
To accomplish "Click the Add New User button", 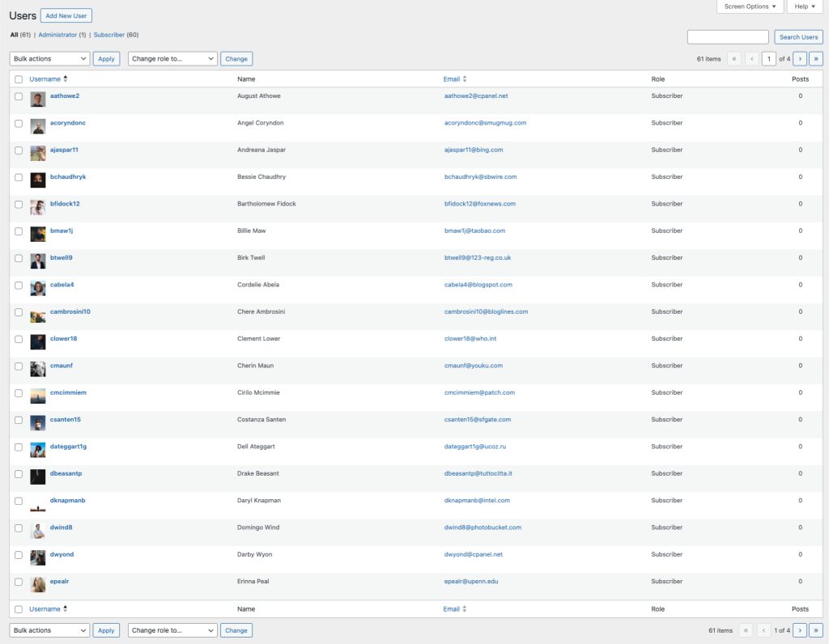I will point(66,15).
